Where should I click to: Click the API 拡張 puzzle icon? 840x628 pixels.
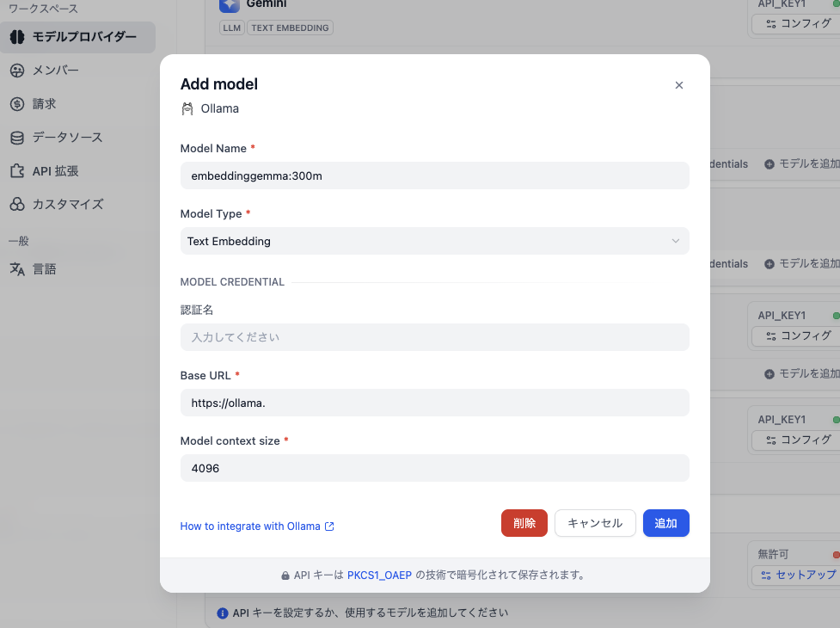click(17, 171)
